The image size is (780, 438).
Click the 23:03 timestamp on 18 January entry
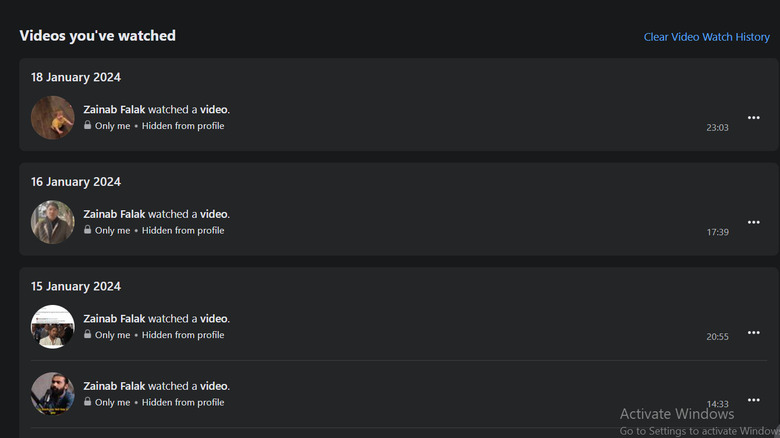click(717, 128)
